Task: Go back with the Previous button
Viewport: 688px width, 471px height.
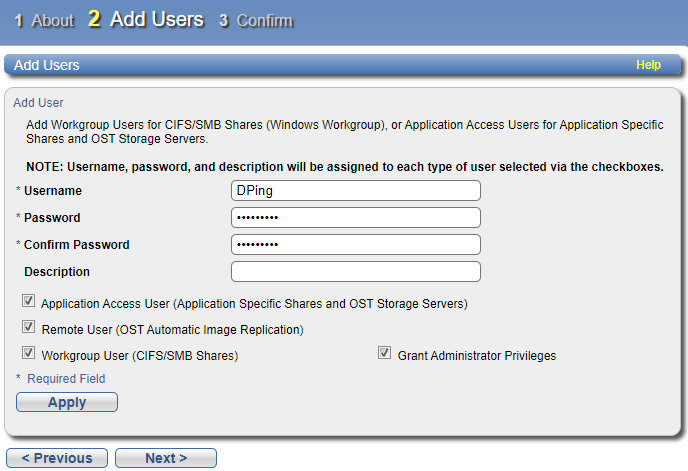Action: (x=56, y=458)
